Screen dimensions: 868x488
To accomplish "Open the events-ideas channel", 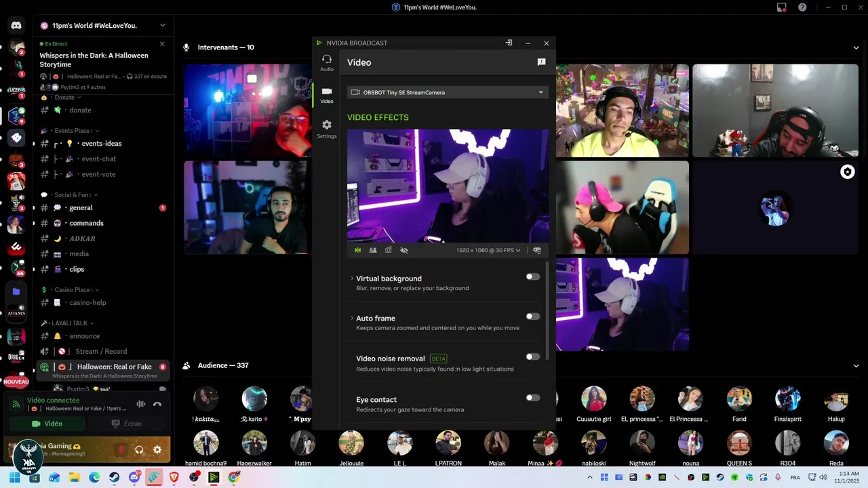I will (x=102, y=144).
